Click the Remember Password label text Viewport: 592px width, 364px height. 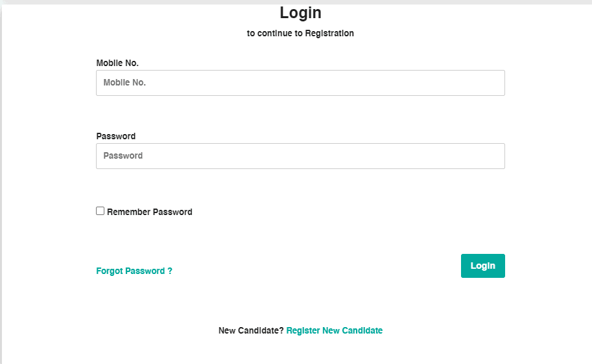(x=150, y=212)
